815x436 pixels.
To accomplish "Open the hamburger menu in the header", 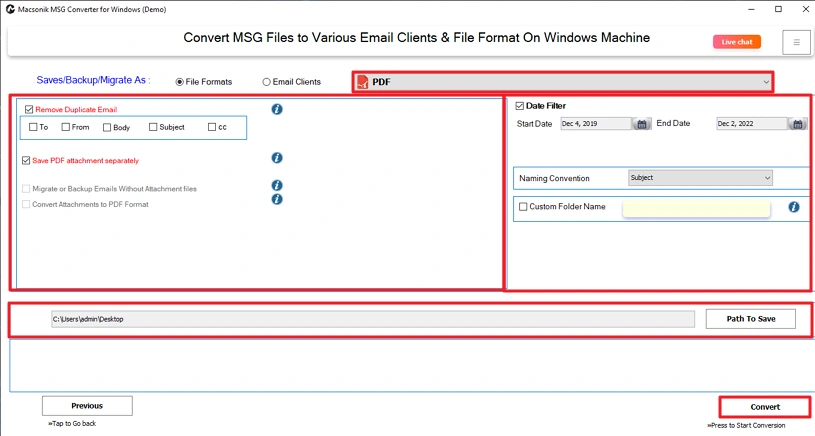I will coord(796,42).
